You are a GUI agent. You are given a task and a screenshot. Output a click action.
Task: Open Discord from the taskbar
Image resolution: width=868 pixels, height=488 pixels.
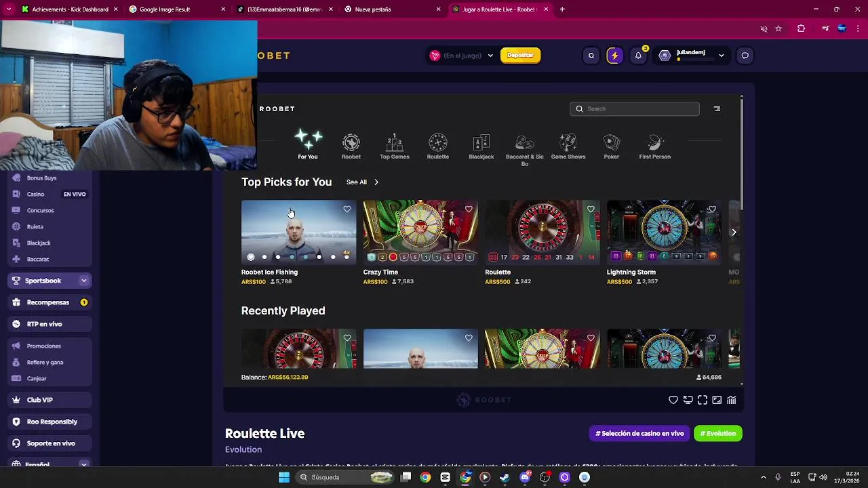(x=525, y=477)
